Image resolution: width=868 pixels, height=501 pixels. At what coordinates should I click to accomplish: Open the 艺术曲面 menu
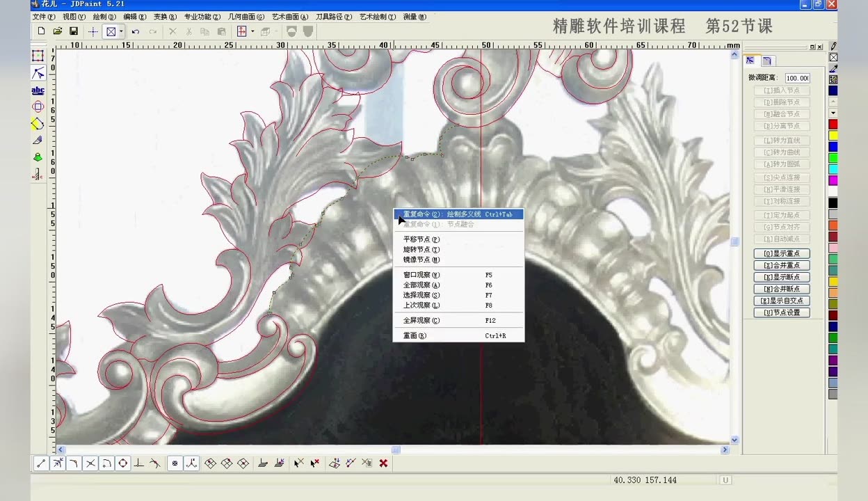(x=290, y=17)
